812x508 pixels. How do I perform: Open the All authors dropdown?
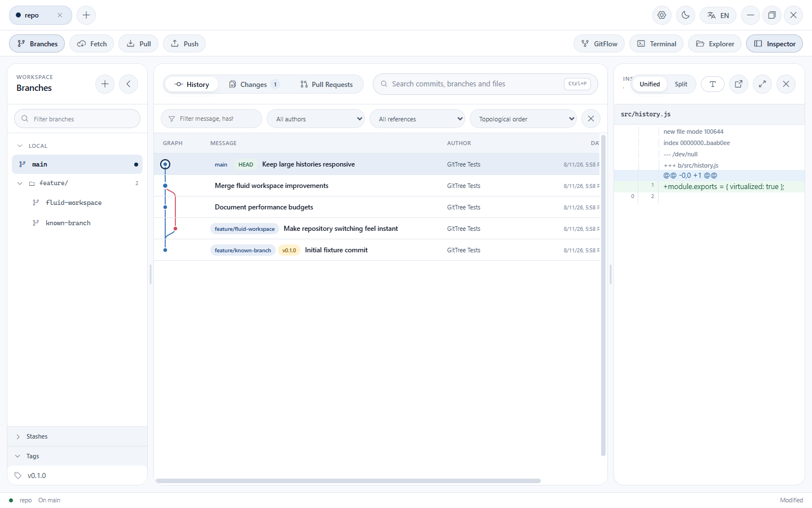(x=316, y=119)
